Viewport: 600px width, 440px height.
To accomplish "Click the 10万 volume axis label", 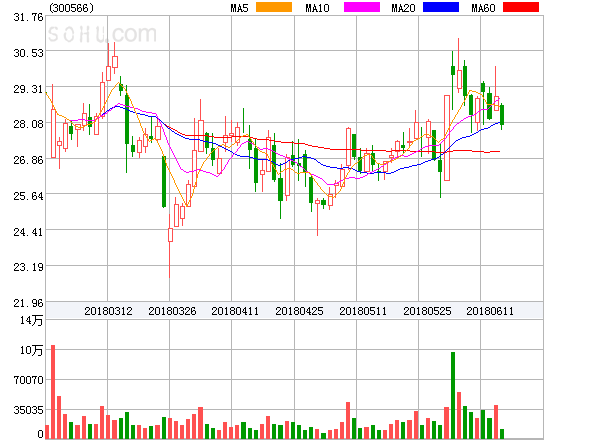I will [31, 350].
